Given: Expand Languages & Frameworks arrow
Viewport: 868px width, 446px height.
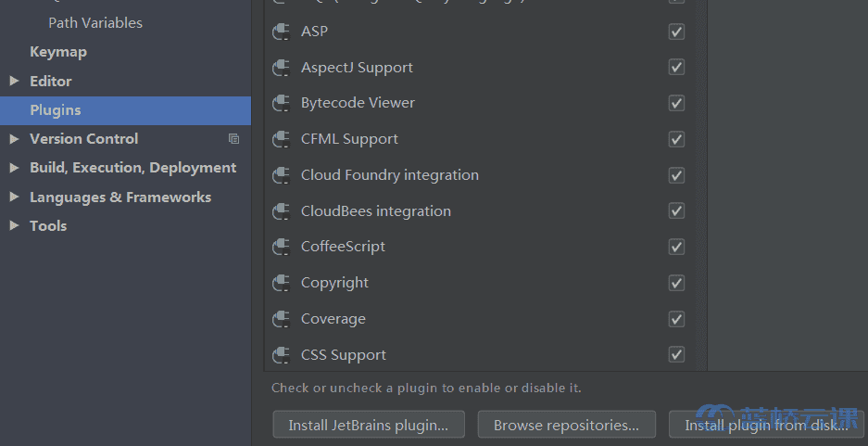Looking at the screenshot, I should coord(15,197).
